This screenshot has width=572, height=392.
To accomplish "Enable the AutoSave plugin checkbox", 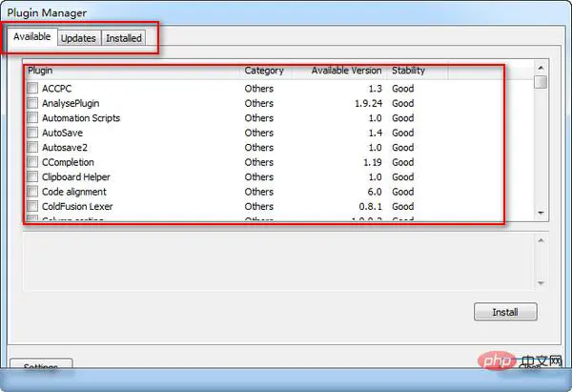I will (x=32, y=133).
